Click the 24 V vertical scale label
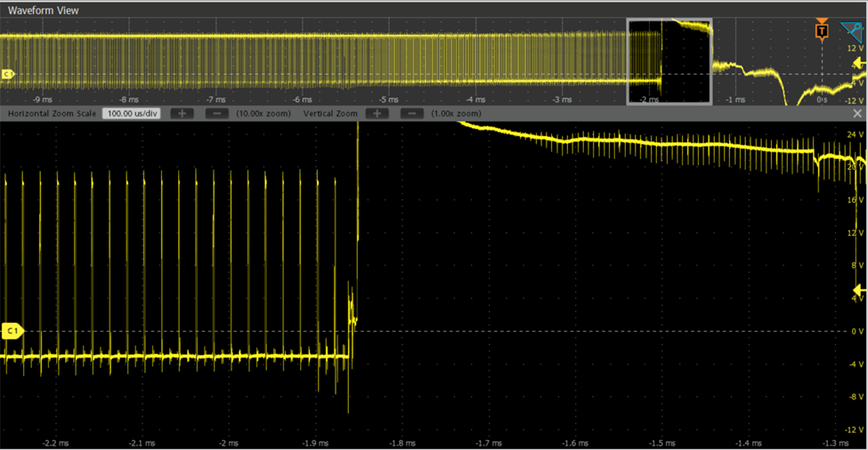This screenshot has height=450, width=868. point(856,134)
